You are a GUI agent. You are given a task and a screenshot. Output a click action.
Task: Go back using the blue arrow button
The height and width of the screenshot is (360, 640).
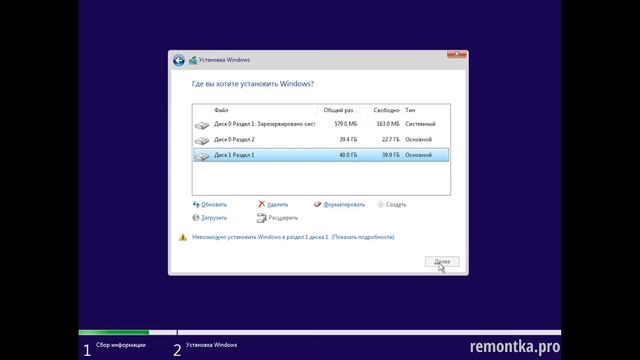[179, 60]
